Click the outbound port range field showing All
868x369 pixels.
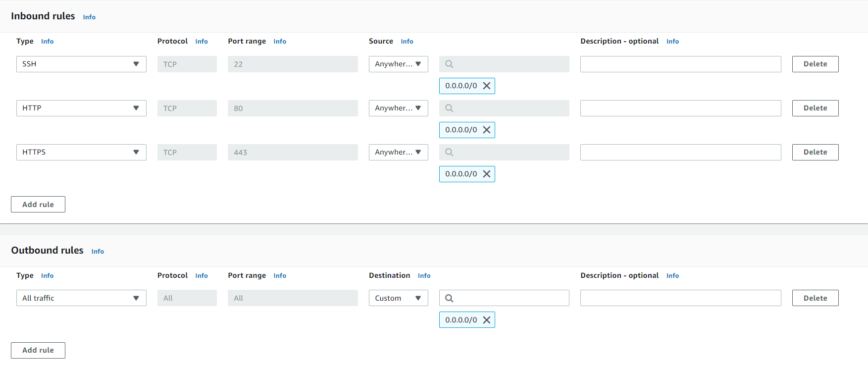pos(293,298)
